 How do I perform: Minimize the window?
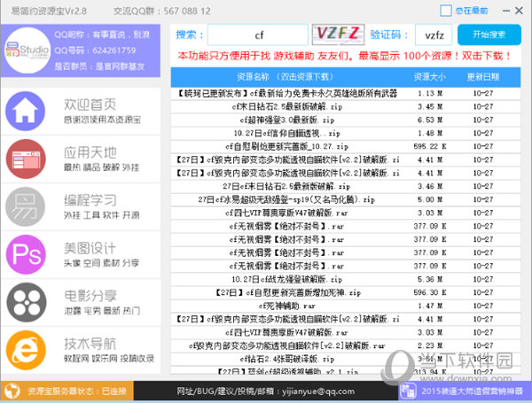[506, 11]
